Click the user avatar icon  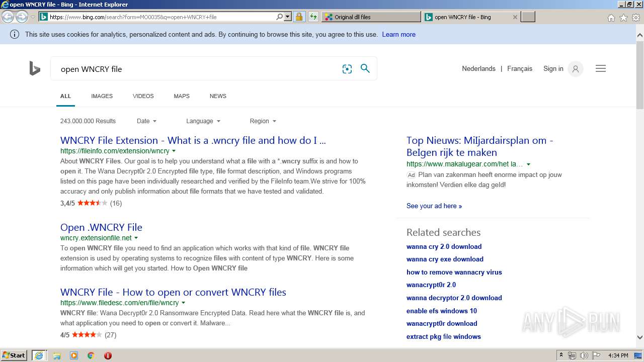(576, 69)
